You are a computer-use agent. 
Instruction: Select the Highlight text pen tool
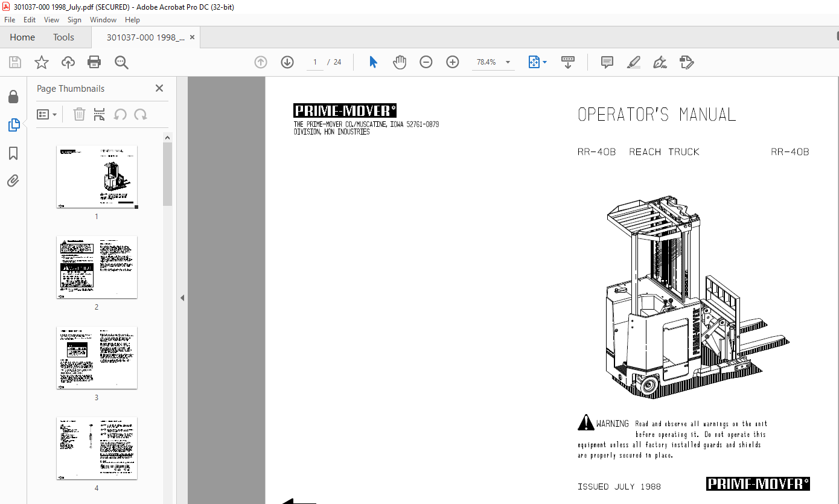[634, 62]
